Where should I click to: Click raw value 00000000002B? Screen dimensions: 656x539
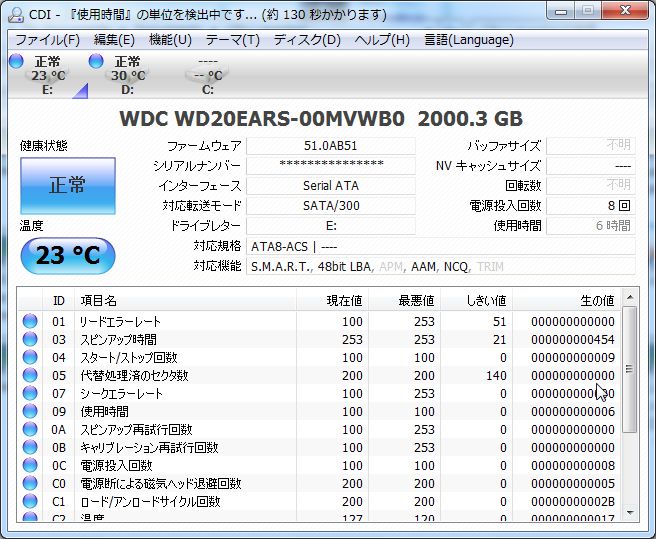click(573, 501)
